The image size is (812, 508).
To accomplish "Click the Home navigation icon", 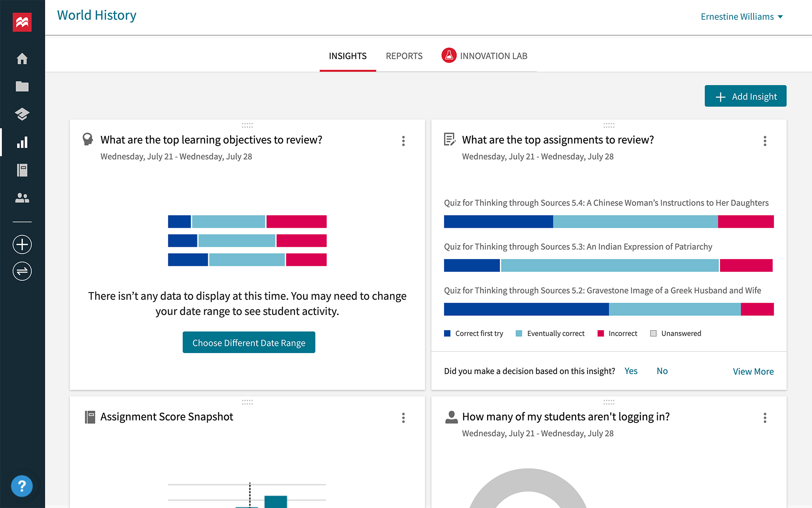I will click(x=22, y=58).
